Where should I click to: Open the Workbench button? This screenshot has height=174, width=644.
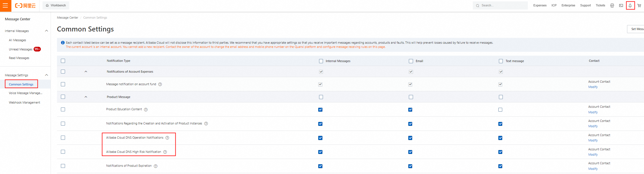[56, 5]
